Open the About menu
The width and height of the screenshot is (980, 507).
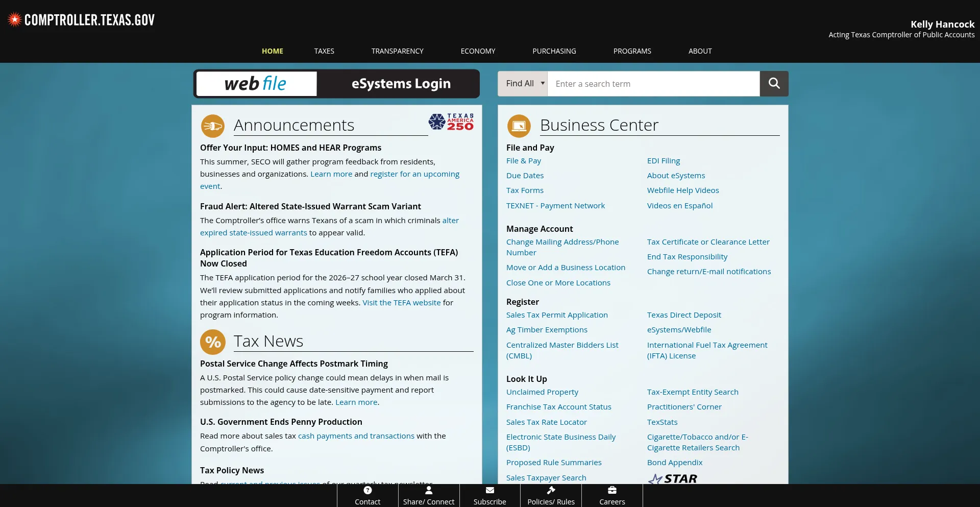pos(700,51)
